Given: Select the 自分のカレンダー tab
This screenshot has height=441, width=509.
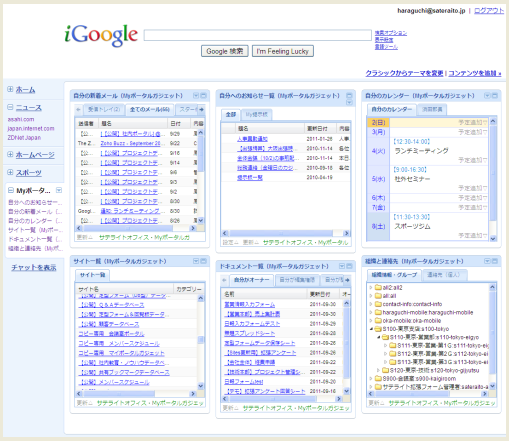Looking at the screenshot, I should [x=391, y=109].
